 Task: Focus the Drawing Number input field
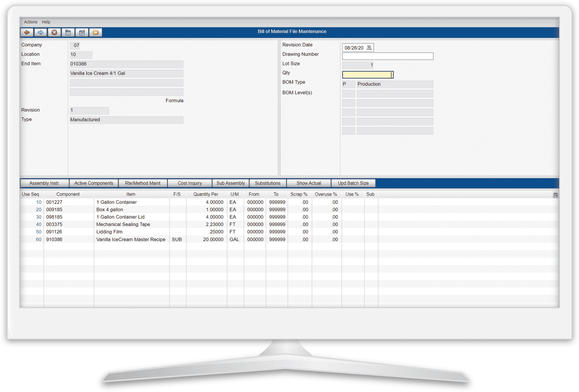388,56
